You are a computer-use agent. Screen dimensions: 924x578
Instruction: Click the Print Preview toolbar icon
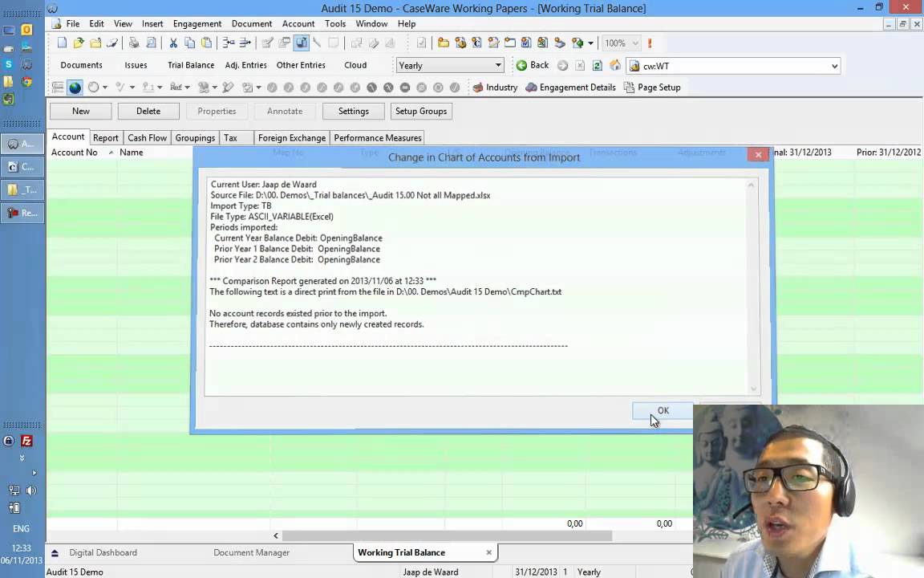point(152,43)
